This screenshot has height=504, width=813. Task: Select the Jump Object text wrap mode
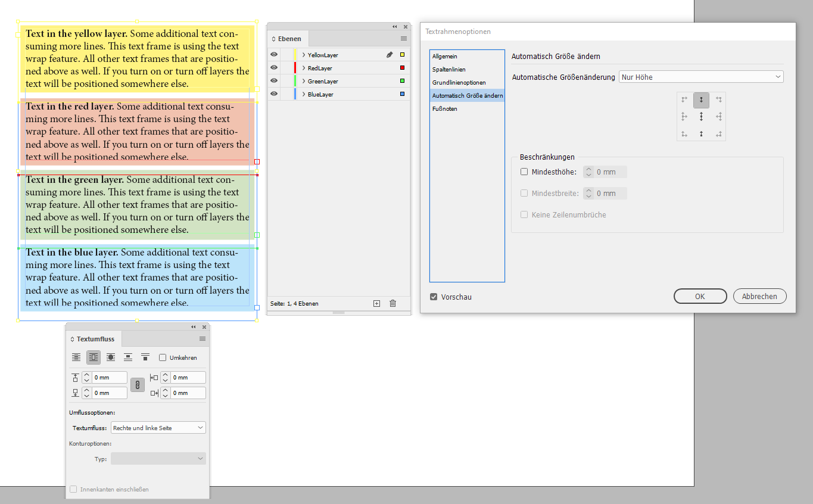(128, 357)
